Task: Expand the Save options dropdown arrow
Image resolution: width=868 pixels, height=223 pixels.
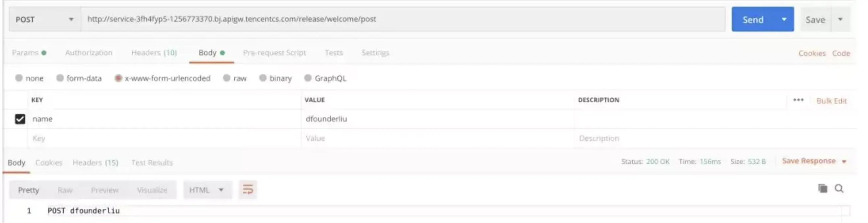Action: pos(840,19)
